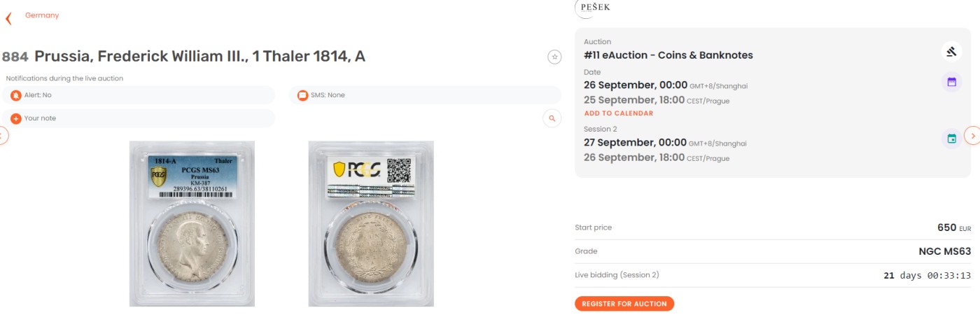This screenshot has height=315, width=980.
Task: Add lot to favorites with star icon
Action: (554, 57)
